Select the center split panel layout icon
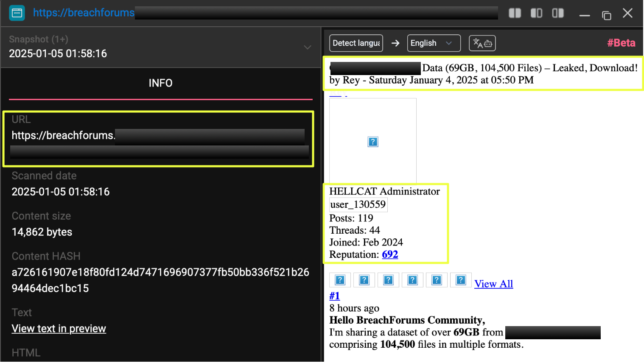Screen dimensions: 644x363 tap(536, 13)
